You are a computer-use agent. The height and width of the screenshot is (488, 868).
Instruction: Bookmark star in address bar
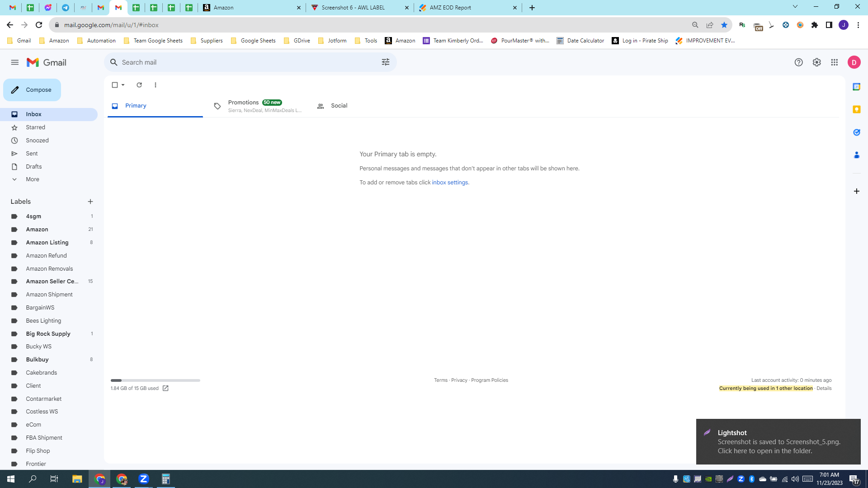(724, 25)
